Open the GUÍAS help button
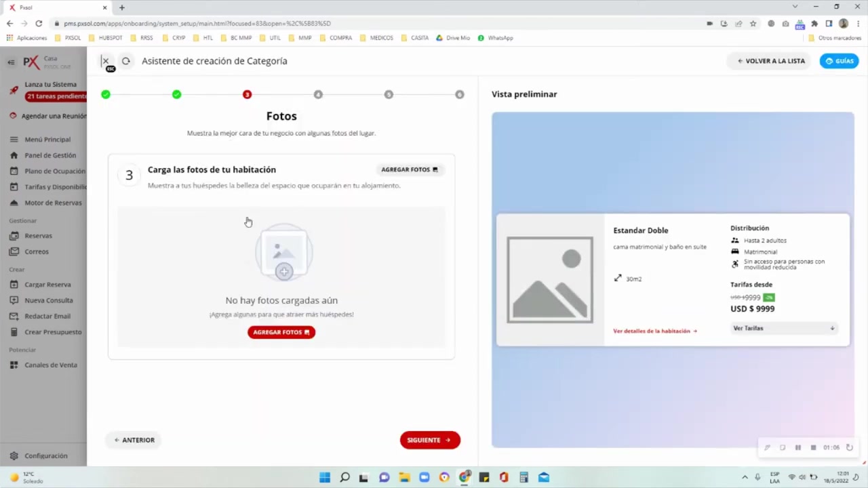 (x=839, y=61)
